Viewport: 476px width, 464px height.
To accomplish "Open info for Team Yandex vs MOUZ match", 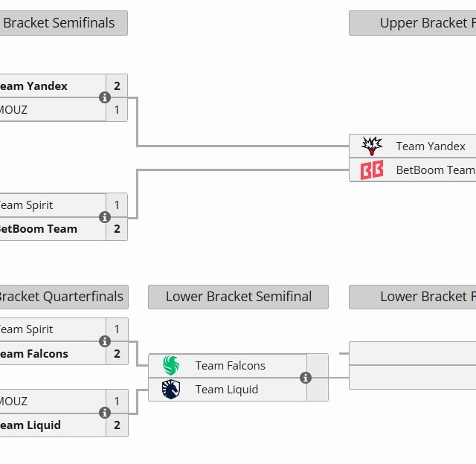I will pos(105,97).
